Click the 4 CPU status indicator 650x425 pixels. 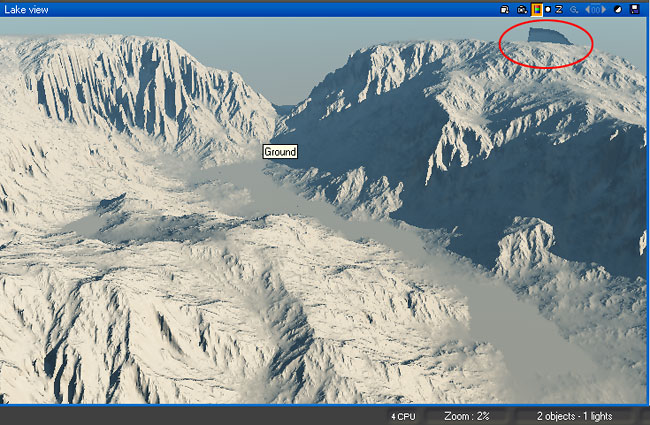pos(403,415)
